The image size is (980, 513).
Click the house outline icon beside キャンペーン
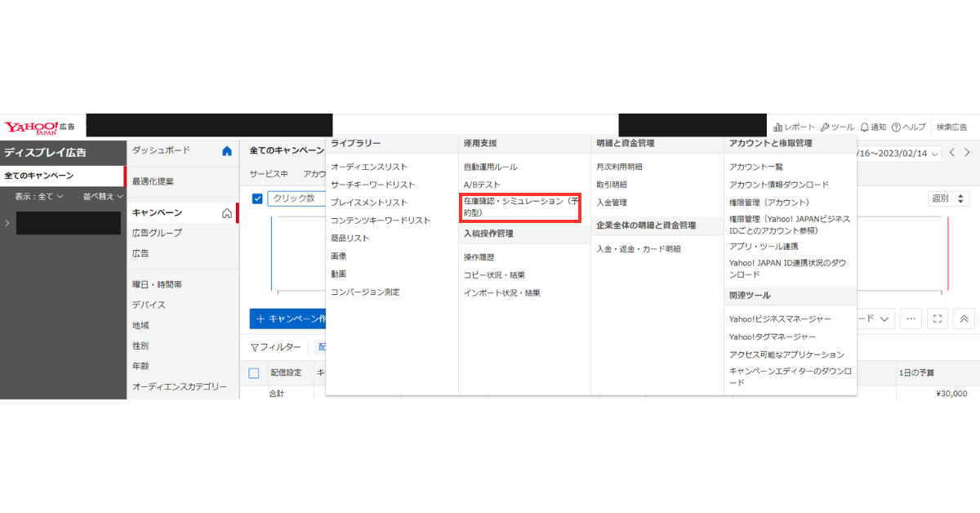click(x=227, y=213)
